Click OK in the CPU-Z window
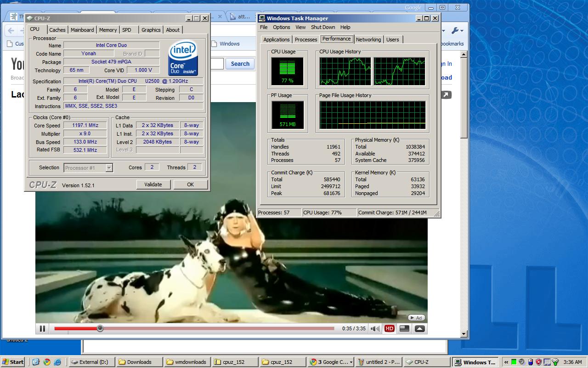Image resolution: width=588 pixels, height=368 pixels. 190,184
